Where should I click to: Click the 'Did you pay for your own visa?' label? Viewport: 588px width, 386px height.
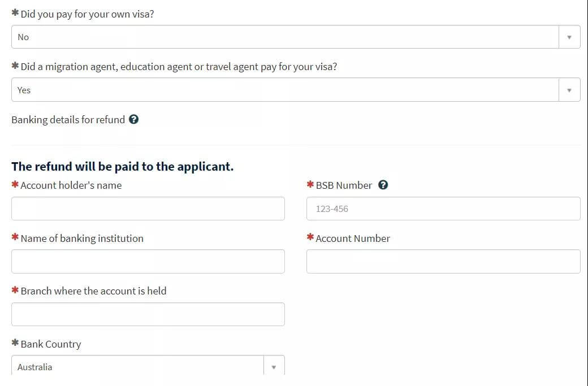tap(87, 14)
